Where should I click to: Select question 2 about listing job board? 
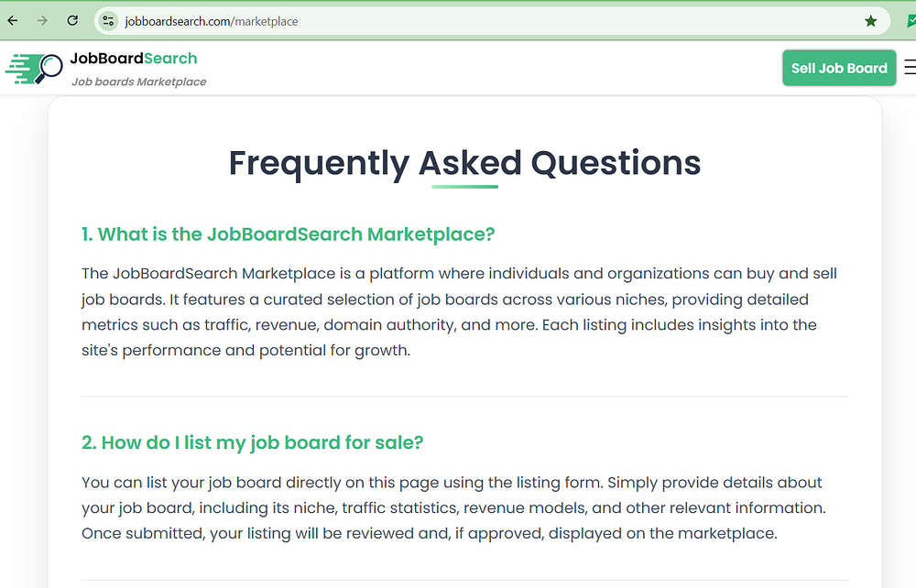pos(252,443)
